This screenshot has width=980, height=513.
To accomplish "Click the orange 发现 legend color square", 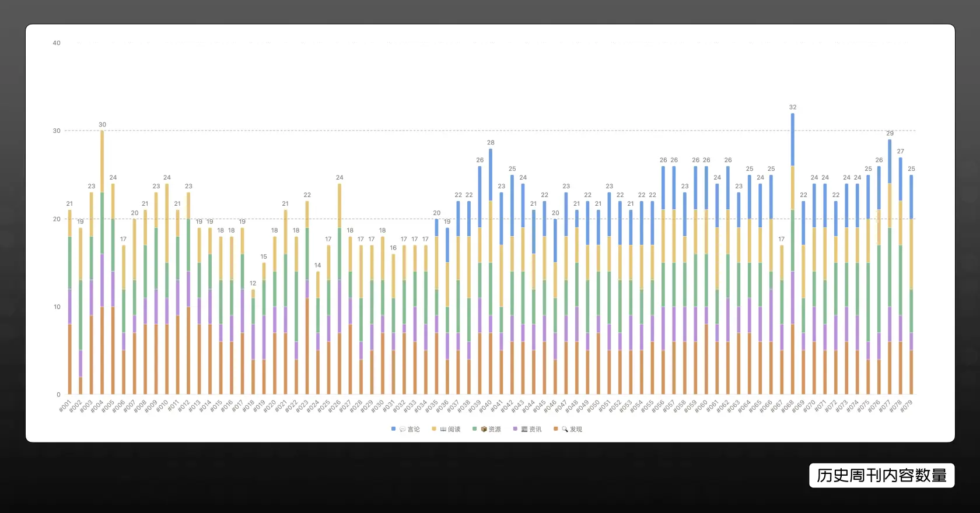I will click(x=556, y=429).
